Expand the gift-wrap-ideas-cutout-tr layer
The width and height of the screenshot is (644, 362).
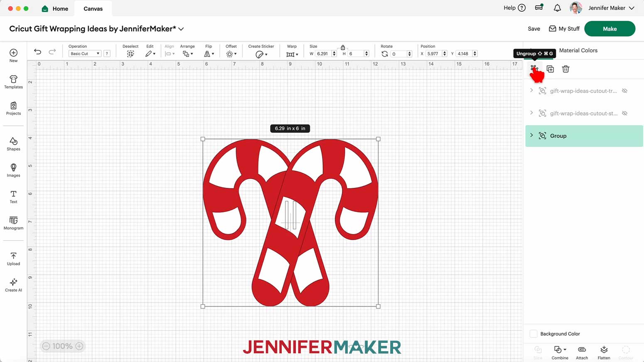coord(531,90)
